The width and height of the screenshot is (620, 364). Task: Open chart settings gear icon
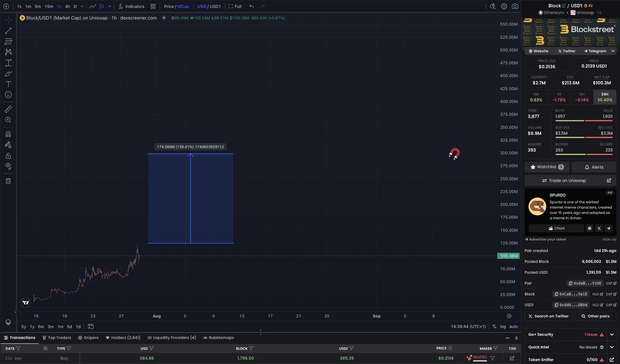(x=504, y=6)
